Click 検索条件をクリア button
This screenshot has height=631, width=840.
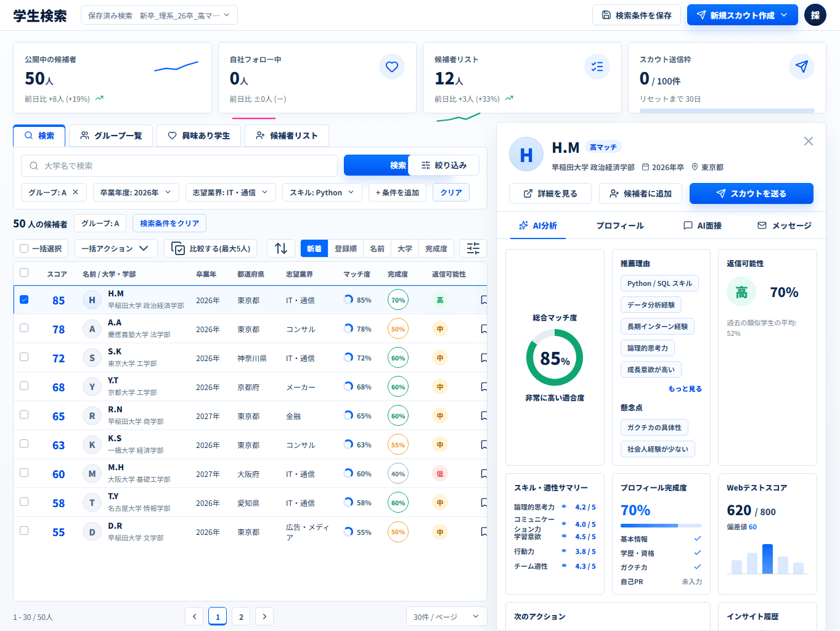point(169,223)
